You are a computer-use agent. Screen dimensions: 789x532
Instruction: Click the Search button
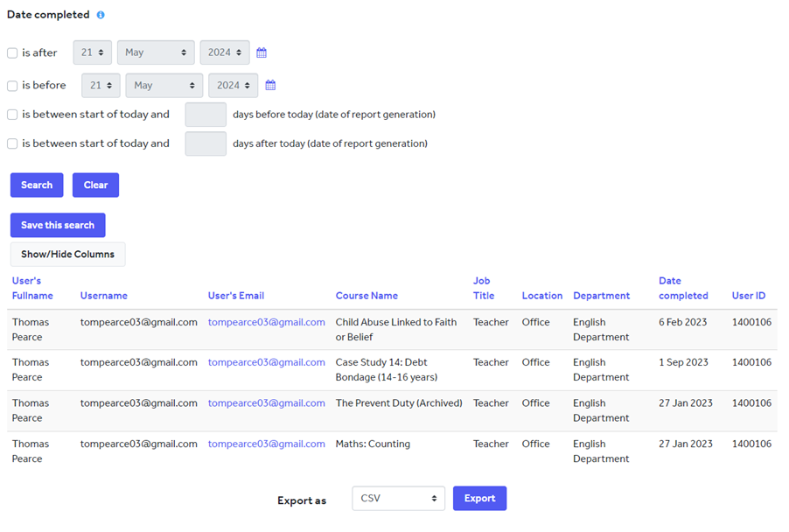[36, 185]
